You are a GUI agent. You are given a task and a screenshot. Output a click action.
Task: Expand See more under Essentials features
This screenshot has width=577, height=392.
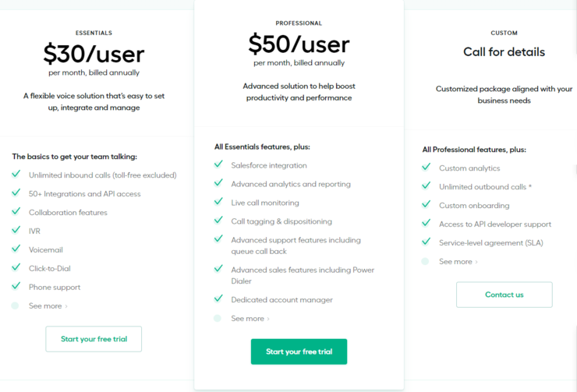(48, 306)
